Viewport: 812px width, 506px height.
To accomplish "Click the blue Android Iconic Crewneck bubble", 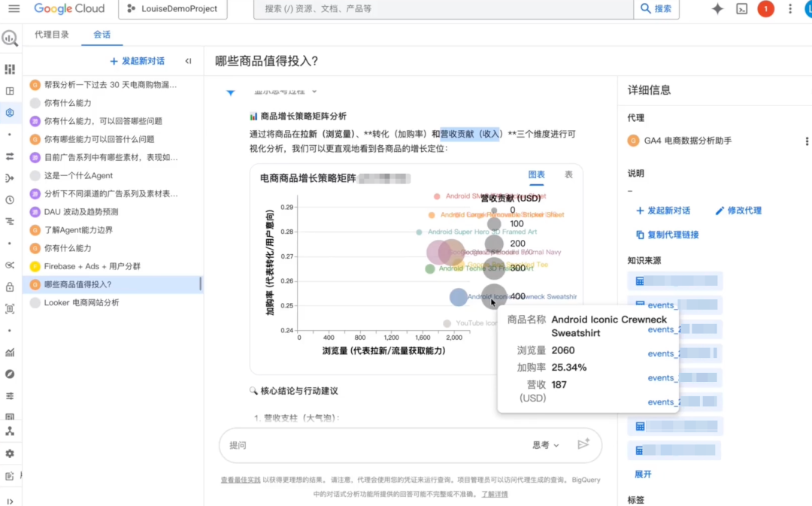I will [458, 297].
